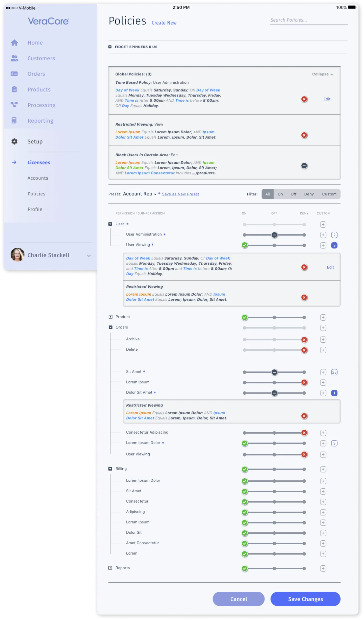
Task: Collapse the Fidget Spinners R Us section
Action: click(110, 47)
